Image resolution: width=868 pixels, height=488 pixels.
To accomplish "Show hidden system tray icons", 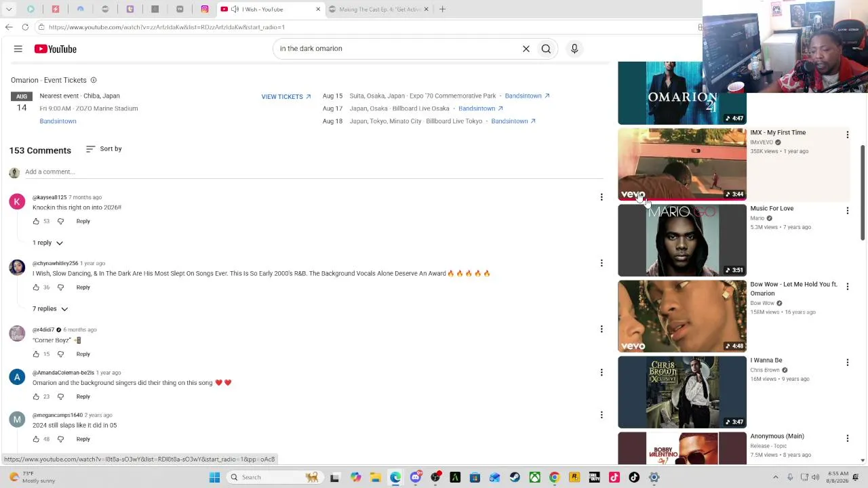I will [775, 477].
